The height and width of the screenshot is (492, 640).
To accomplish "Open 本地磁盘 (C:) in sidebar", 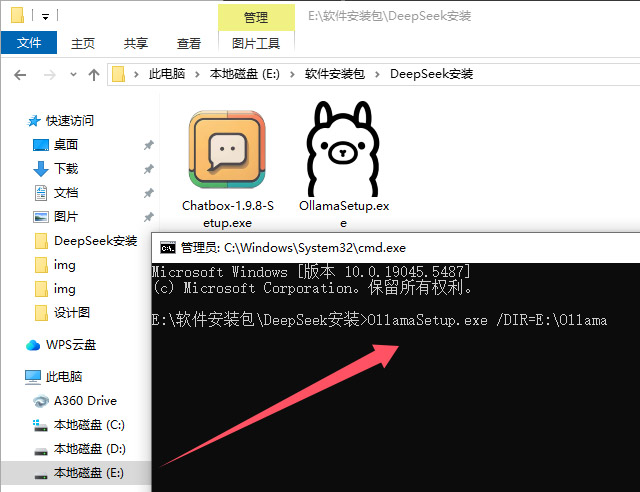I will coord(89,425).
